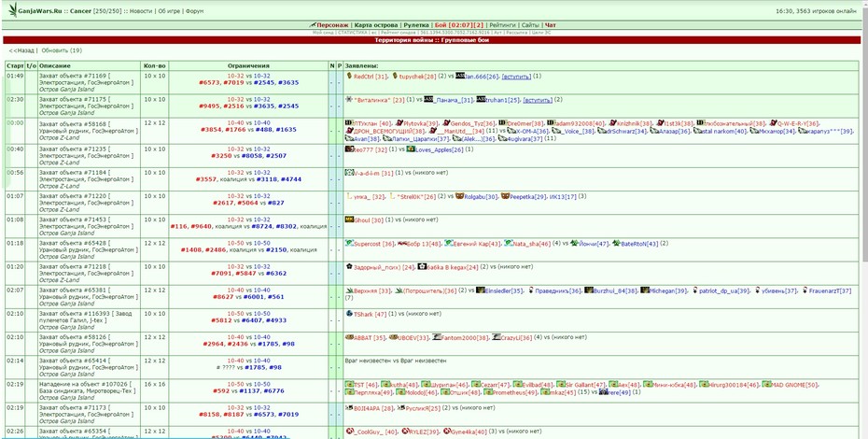Click the syndicate badge beside _Панама_[31]
Screen dimensions: 868x439
(428, 99)
